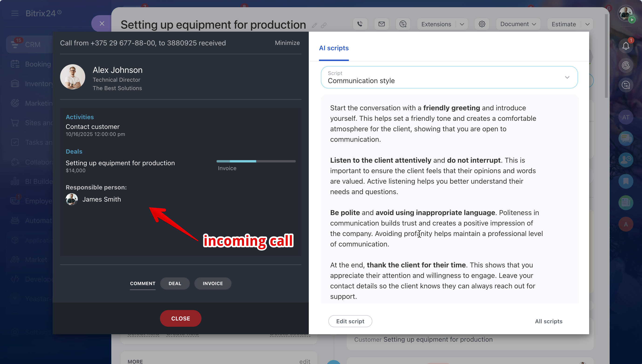642x364 pixels.
Task: Open the notifications bell icon
Action: (x=626, y=46)
